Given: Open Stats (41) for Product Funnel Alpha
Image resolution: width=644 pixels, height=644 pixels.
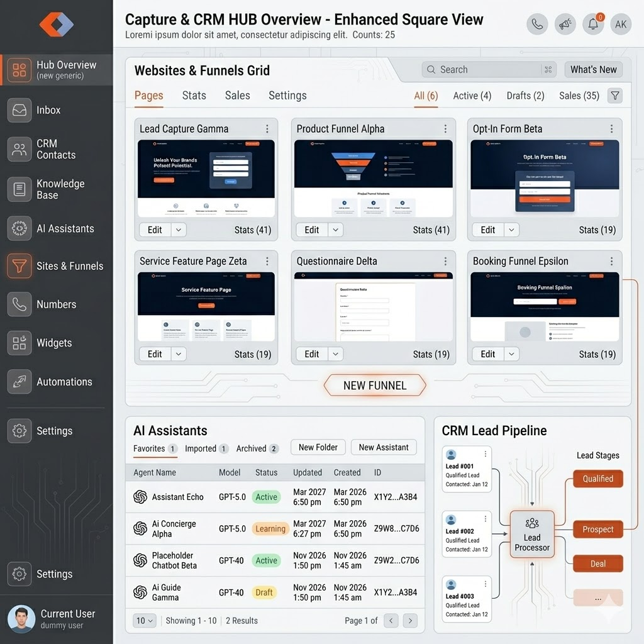Looking at the screenshot, I should 431,230.
